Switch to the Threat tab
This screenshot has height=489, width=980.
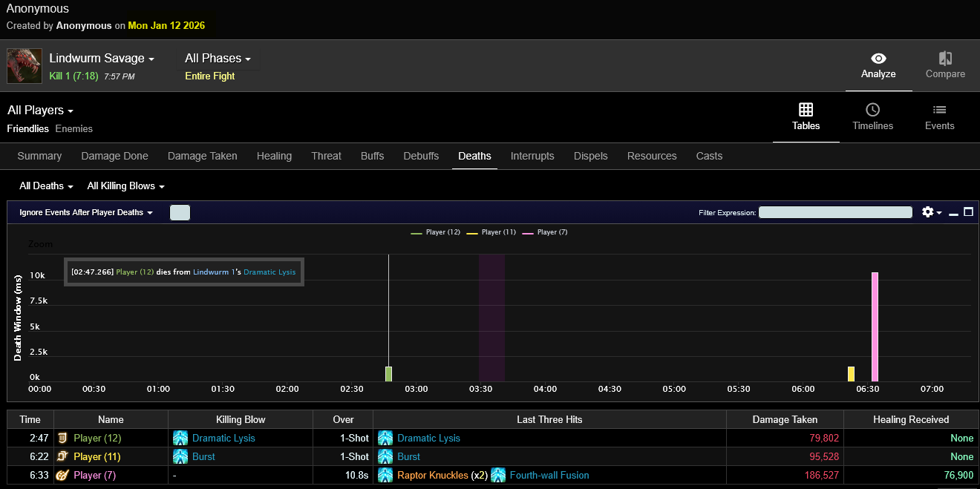(327, 156)
